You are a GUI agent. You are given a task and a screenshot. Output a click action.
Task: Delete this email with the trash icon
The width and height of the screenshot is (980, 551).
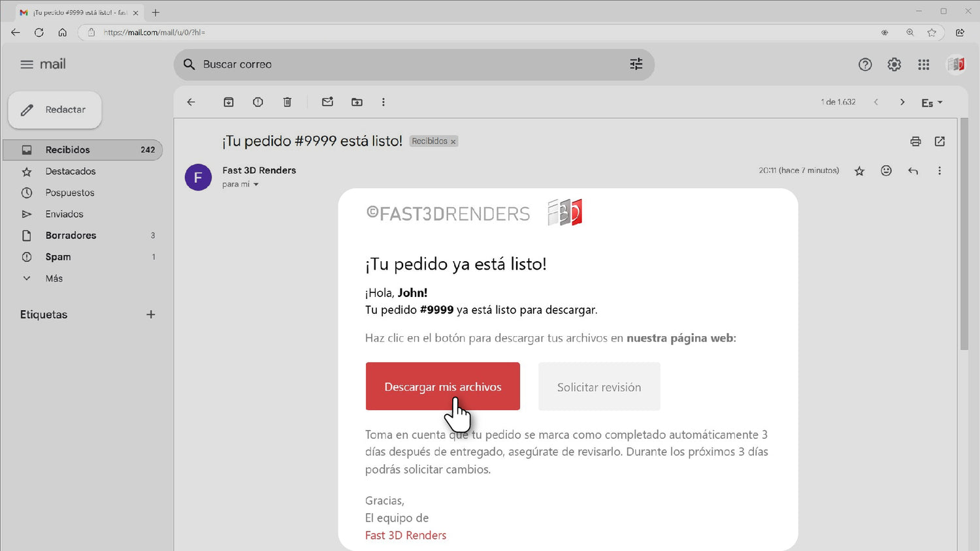click(x=287, y=102)
